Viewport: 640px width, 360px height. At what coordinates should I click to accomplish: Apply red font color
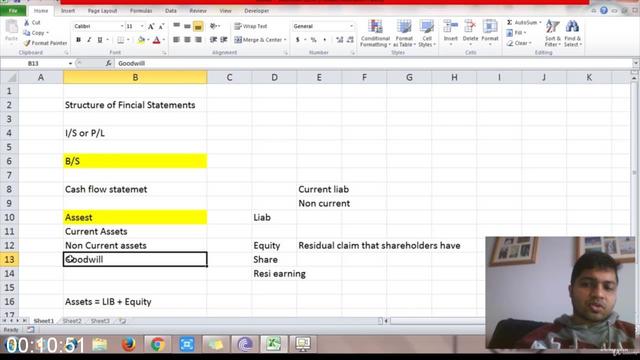[x=156, y=40]
